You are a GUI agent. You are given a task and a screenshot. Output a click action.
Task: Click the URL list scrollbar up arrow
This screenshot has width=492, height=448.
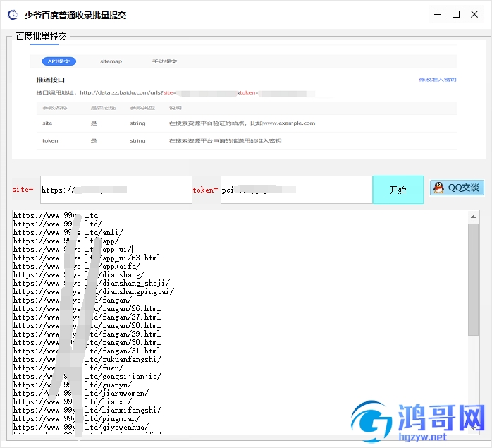tap(473, 217)
